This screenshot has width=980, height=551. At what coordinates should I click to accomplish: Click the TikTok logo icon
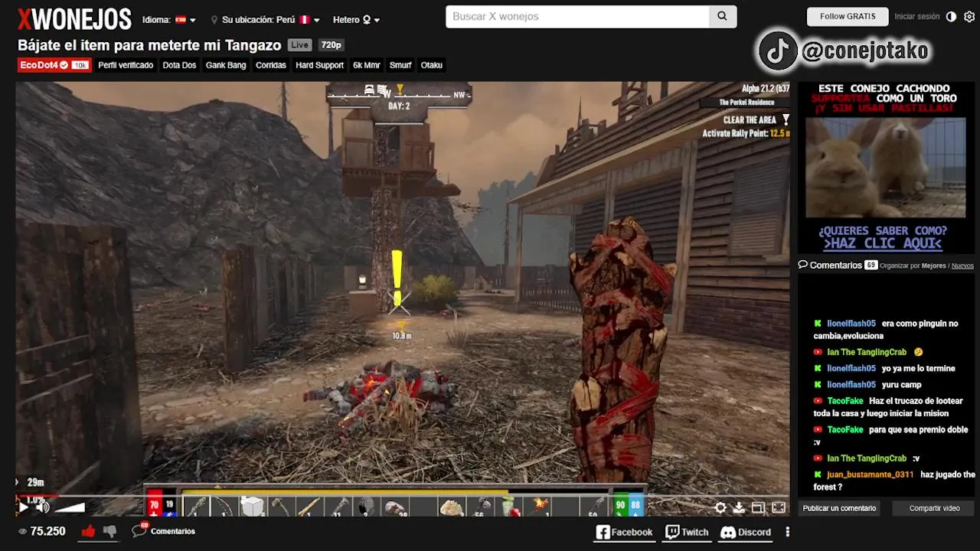(x=778, y=51)
